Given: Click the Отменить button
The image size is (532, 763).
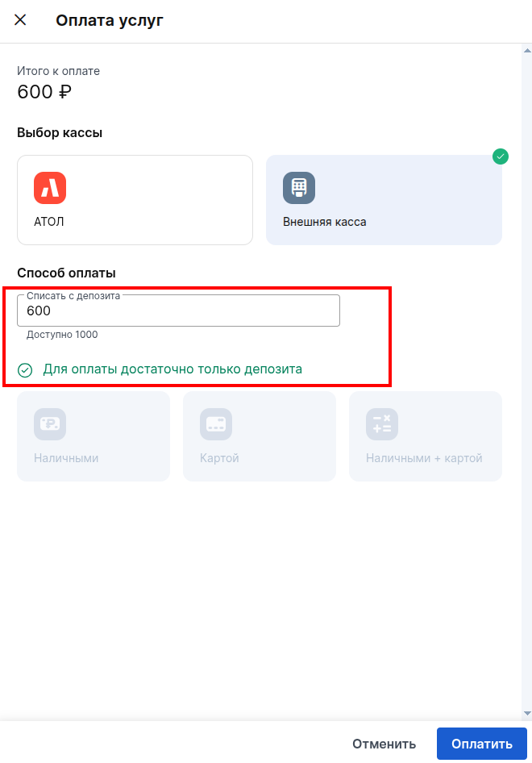Looking at the screenshot, I should pyautogui.click(x=384, y=744).
